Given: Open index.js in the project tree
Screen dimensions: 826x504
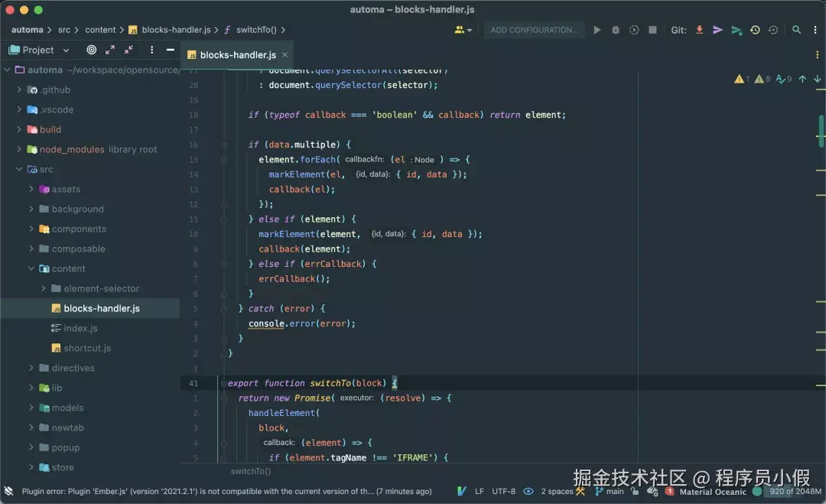Looking at the screenshot, I should 80,328.
